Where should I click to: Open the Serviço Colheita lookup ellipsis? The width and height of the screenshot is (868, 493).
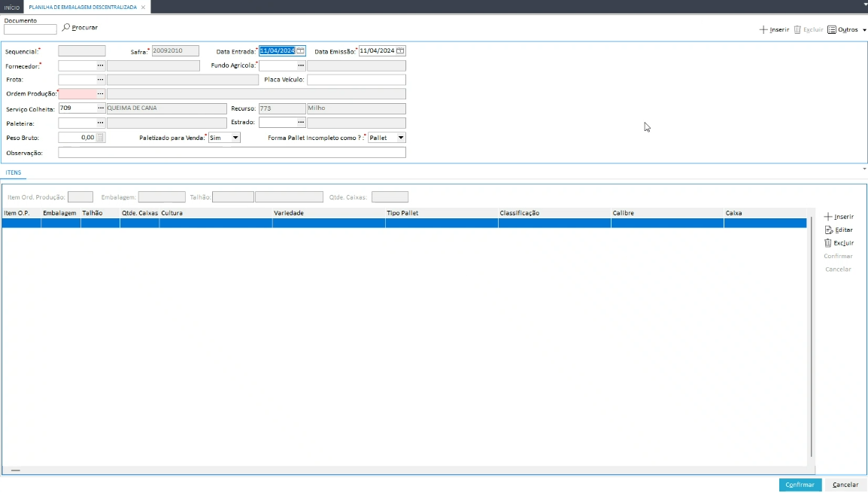100,108
